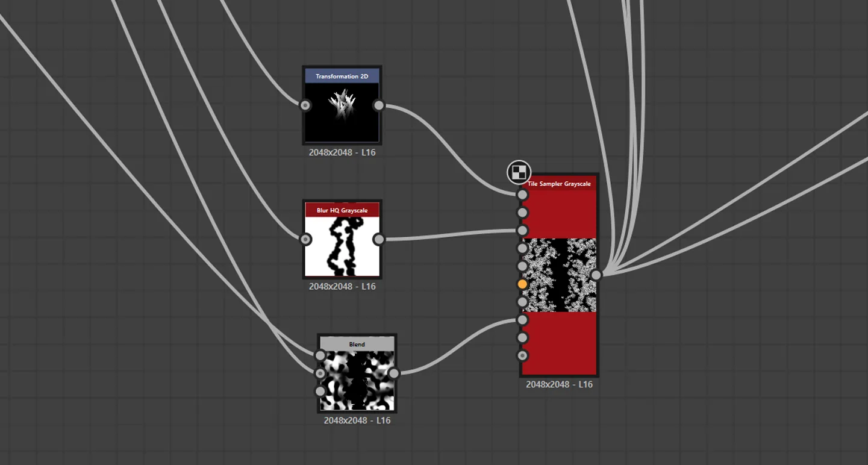Click the Blend node preview thumbnail
The image size is (868, 465).
coord(357,380)
